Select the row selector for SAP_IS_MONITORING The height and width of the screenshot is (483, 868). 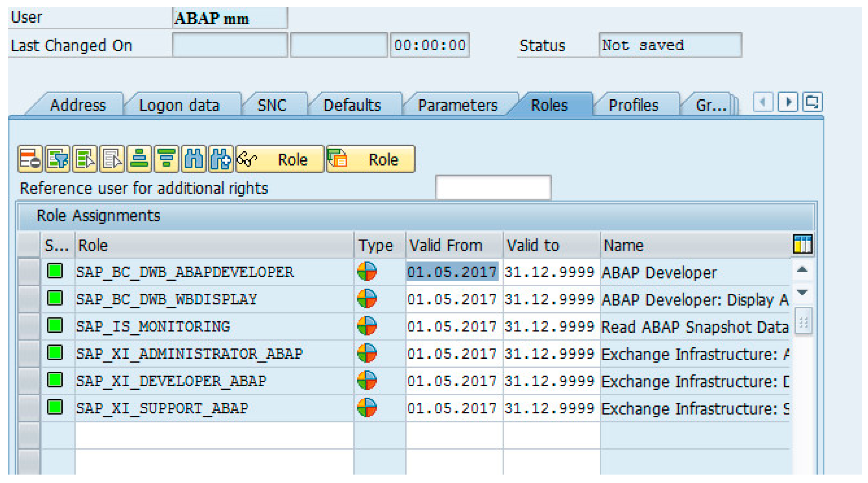click(x=29, y=326)
